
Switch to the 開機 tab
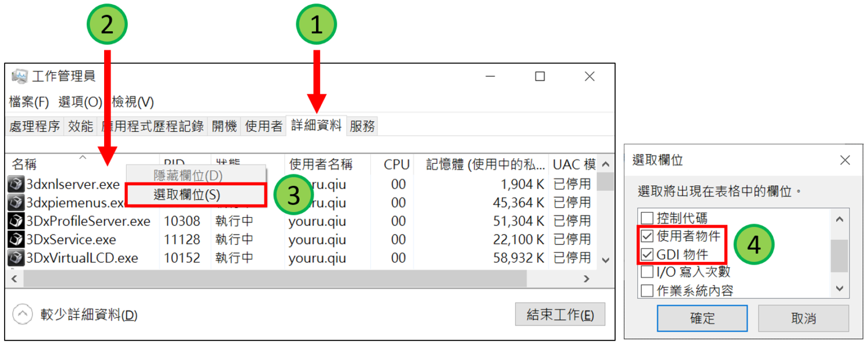(224, 126)
